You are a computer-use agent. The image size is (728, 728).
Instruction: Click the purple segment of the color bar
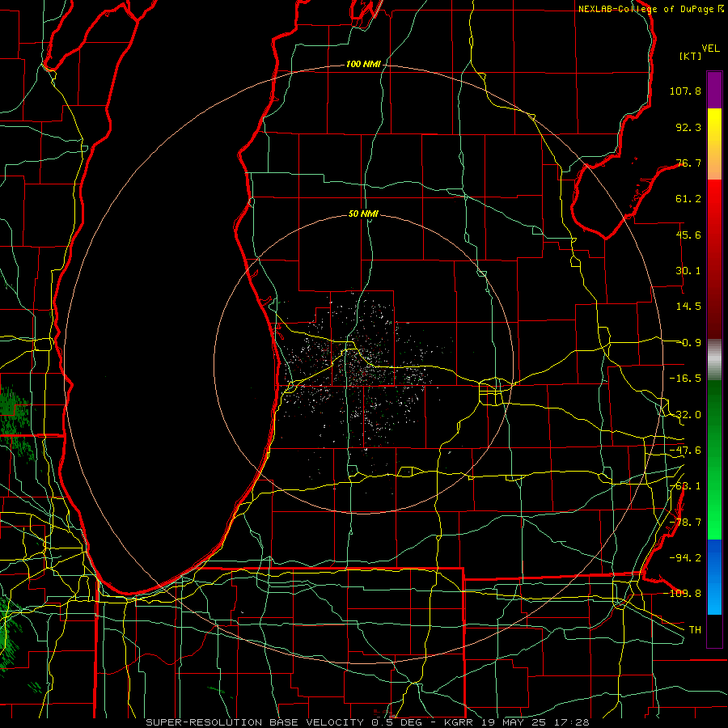point(714,90)
